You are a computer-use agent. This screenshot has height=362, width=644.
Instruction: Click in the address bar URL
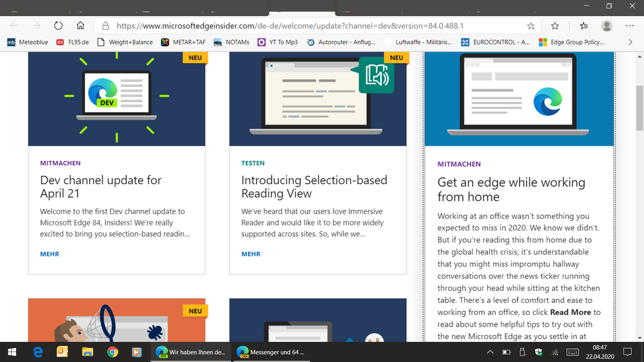click(290, 26)
